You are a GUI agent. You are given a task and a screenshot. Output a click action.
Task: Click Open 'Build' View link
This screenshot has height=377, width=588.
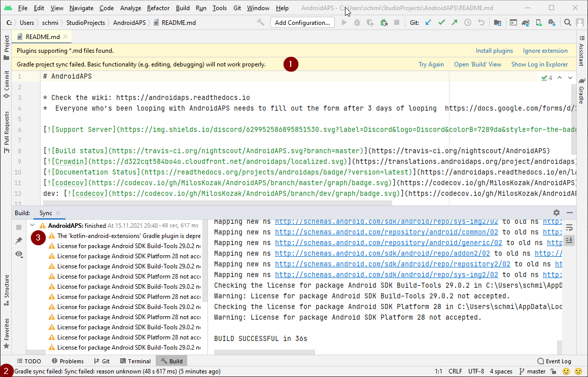[x=477, y=64]
